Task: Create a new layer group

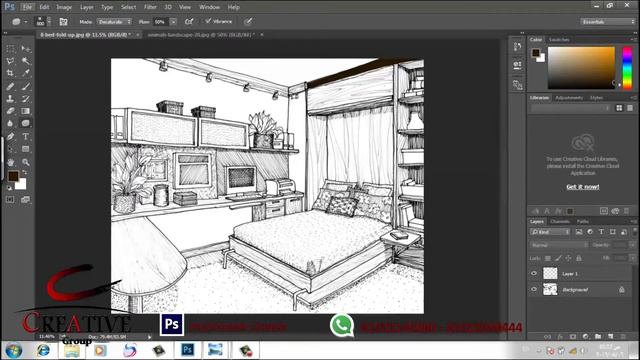Action: 598,336
